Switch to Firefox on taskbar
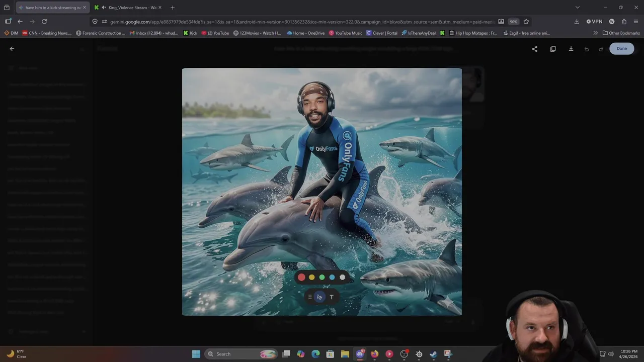 (374, 354)
